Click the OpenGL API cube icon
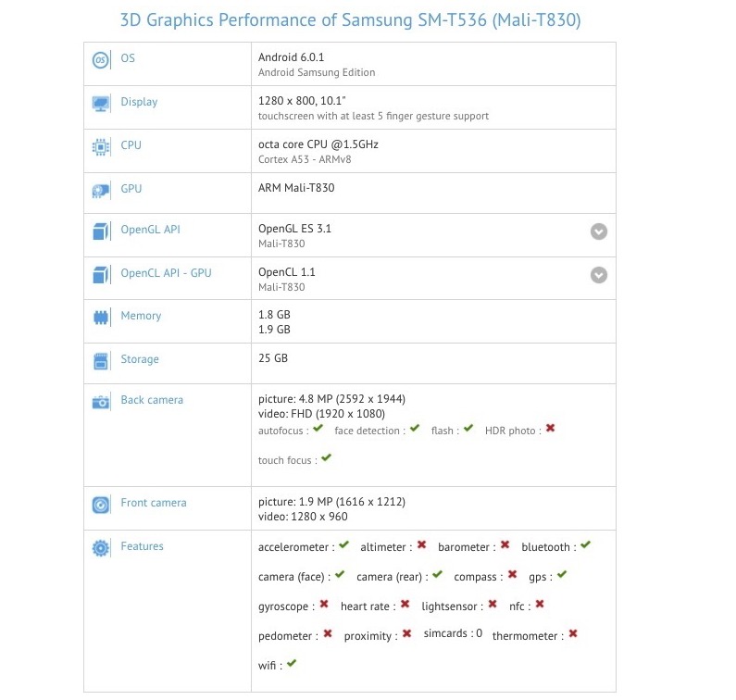 [x=101, y=231]
